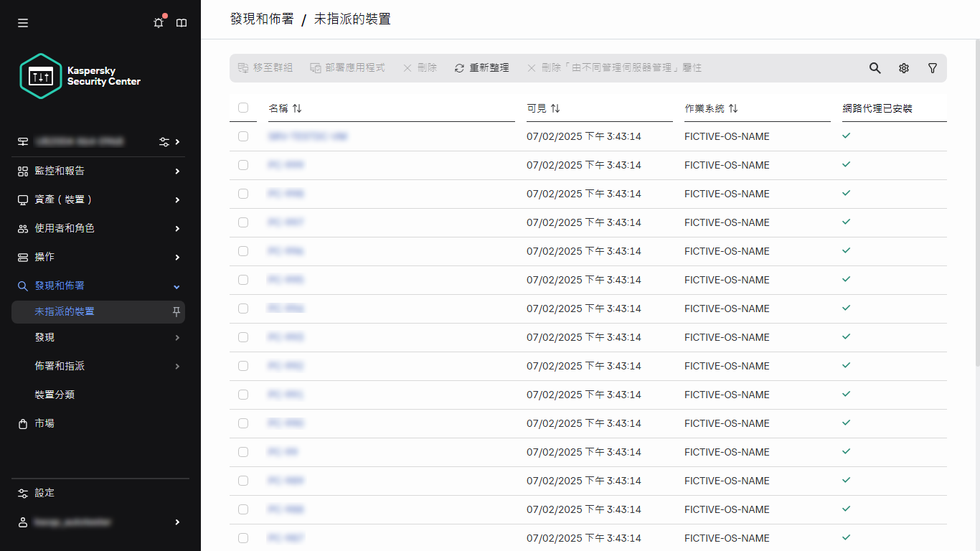Open the notification bell icon
980x551 pixels.
click(158, 22)
